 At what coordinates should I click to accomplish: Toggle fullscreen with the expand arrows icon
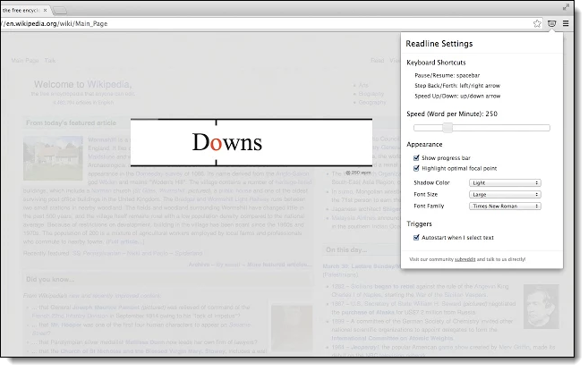point(566,7)
